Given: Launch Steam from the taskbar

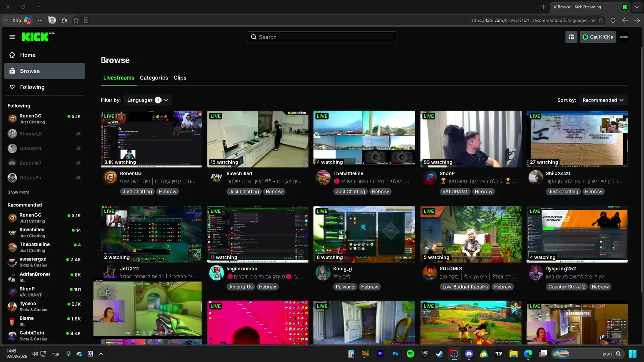Looking at the screenshot, I should 439,354.
